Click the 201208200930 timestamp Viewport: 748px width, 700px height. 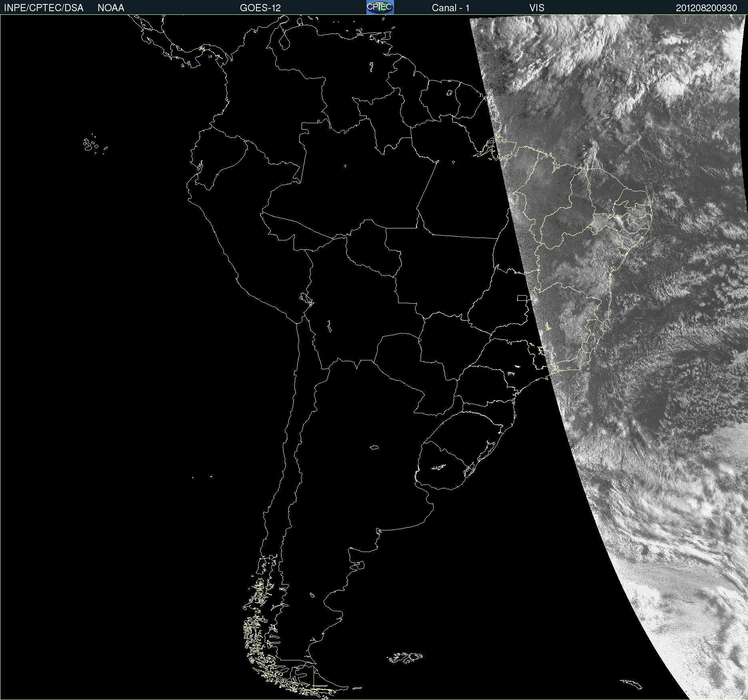tap(706, 8)
